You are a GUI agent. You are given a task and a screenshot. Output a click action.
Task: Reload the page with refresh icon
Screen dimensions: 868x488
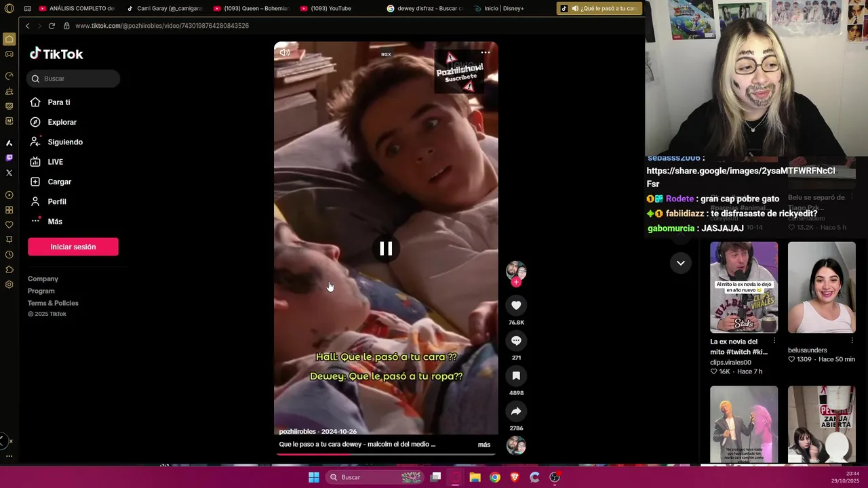click(52, 26)
